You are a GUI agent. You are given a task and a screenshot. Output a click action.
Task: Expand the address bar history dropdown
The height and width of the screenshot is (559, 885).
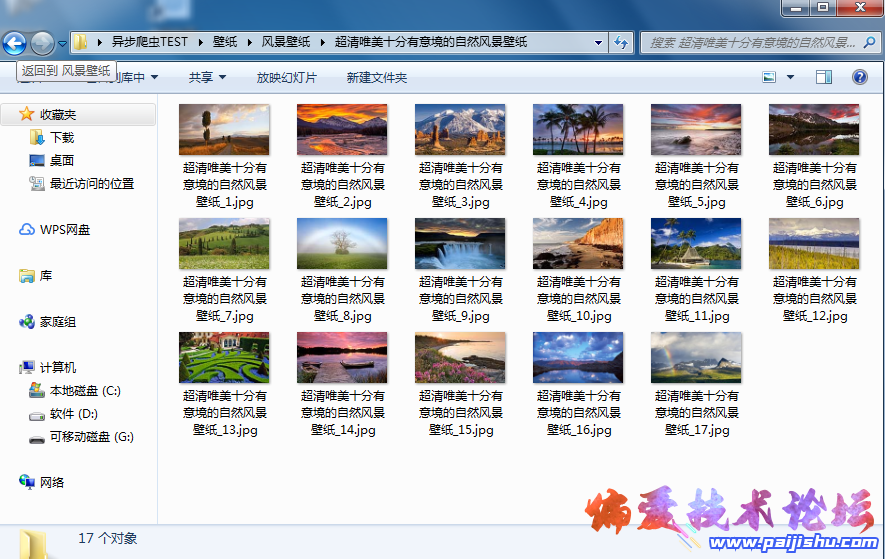(x=598, y=43)
